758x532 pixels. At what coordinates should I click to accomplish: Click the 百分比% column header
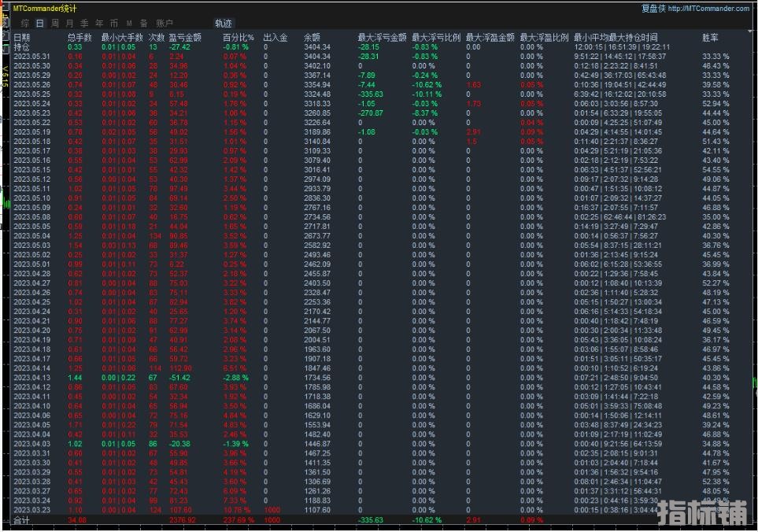pos(238,37)
